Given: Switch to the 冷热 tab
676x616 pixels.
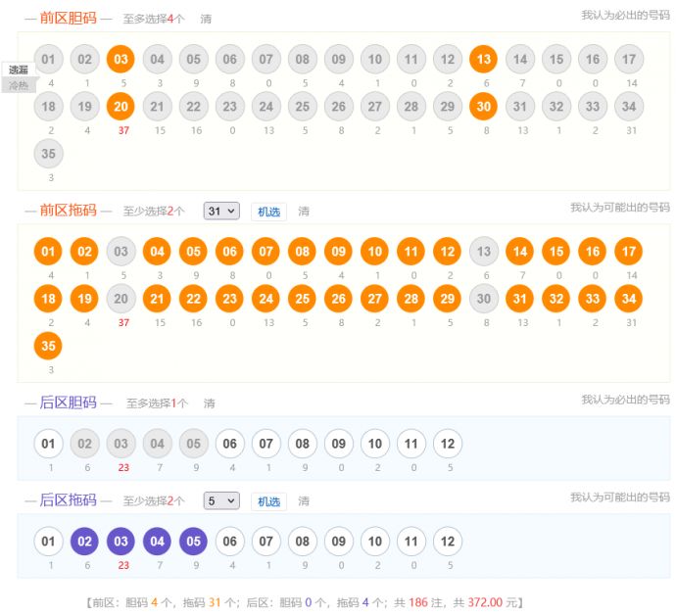Looking at the screenshot, I should point(19,85).
